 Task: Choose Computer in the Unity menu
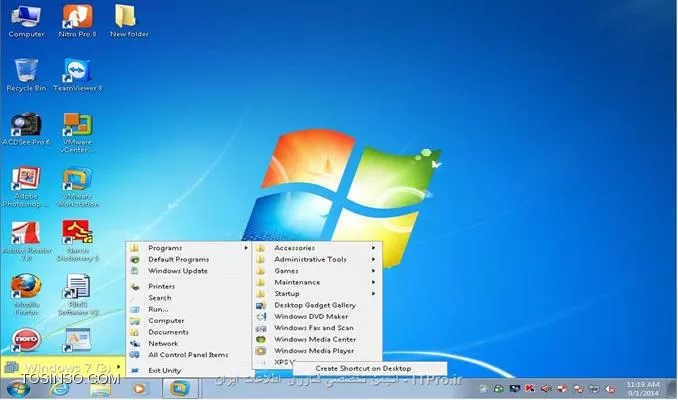tap(189, 320)
